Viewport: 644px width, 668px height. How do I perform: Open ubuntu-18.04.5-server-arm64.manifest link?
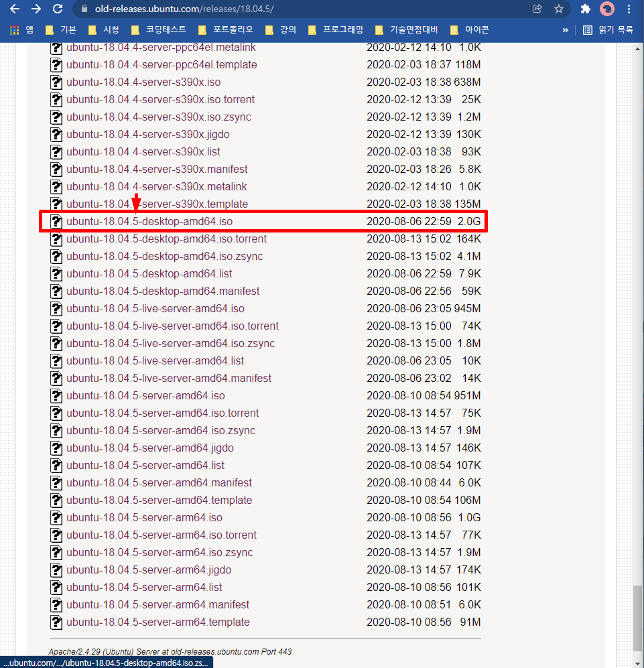[157, 605]
